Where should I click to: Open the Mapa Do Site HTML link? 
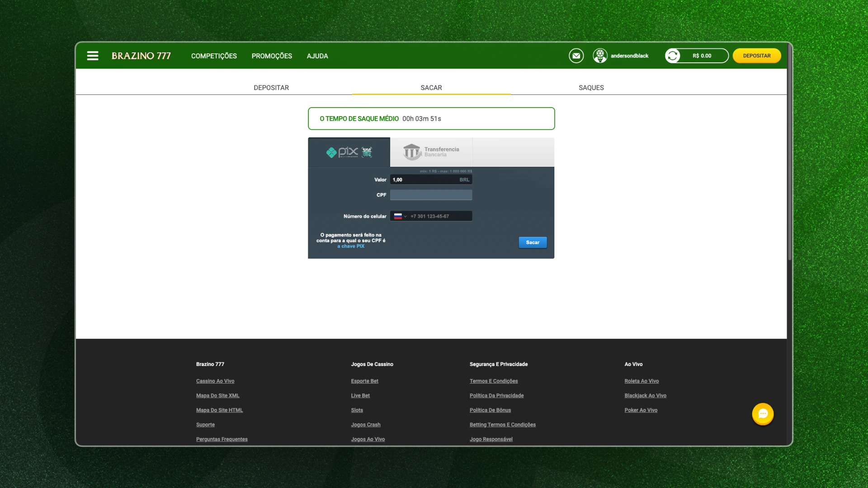pos(219,410)
